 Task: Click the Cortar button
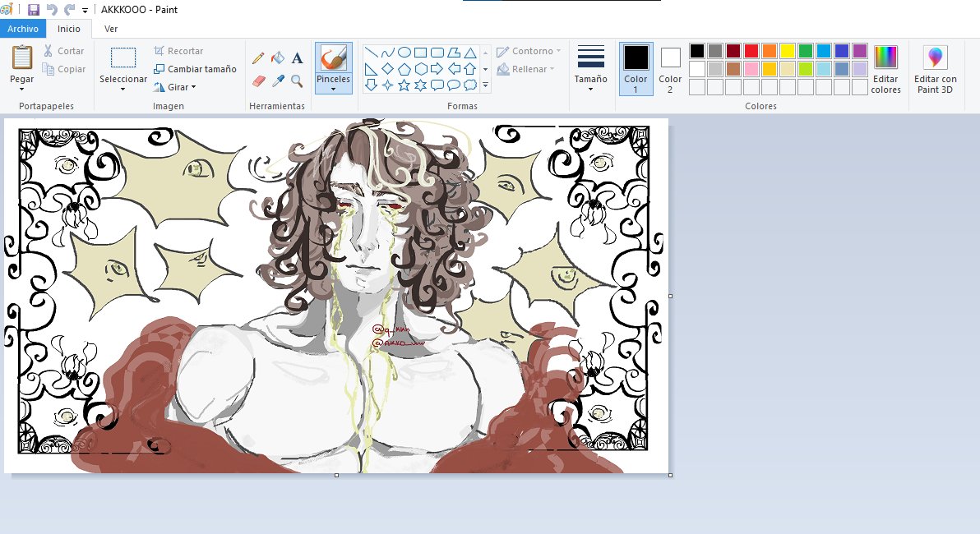[63, 51]
